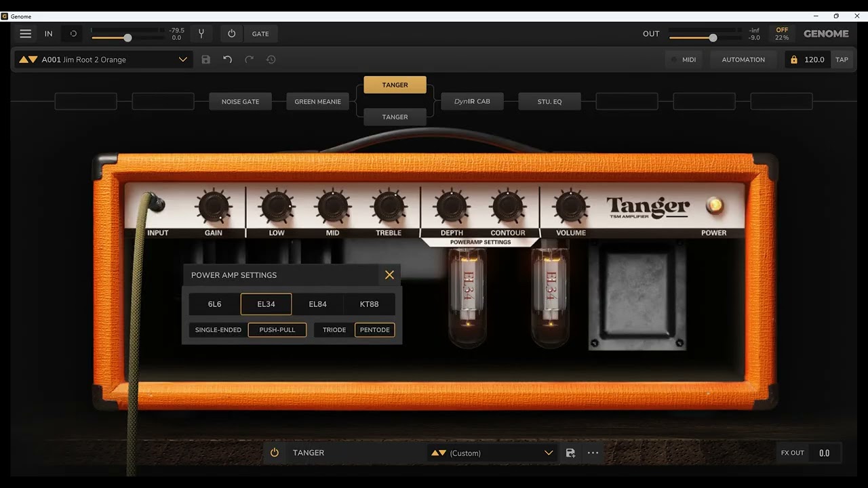Image resolution: width=868 pixels, height=488 pixels.
Task: Open the three-dots more options menu
Action: click(x=593, y=453)
